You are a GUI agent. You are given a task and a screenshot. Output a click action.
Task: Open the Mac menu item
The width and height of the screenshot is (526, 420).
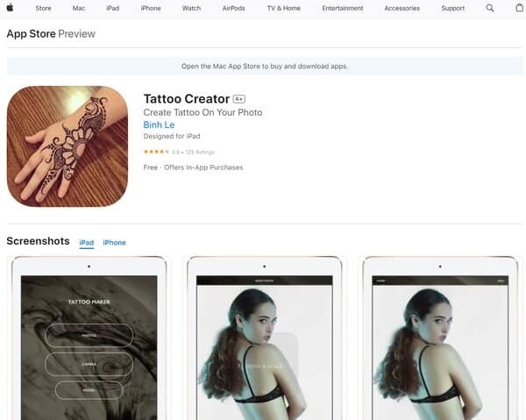[79, 9]
